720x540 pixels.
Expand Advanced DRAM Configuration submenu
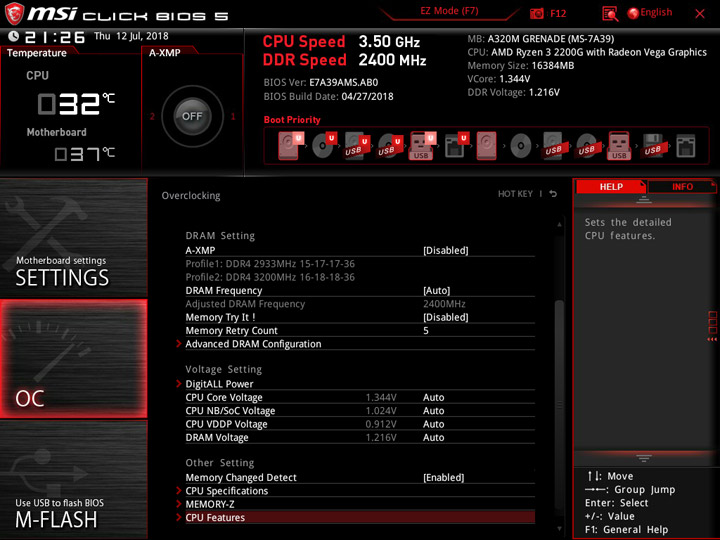tap(360, 344)
